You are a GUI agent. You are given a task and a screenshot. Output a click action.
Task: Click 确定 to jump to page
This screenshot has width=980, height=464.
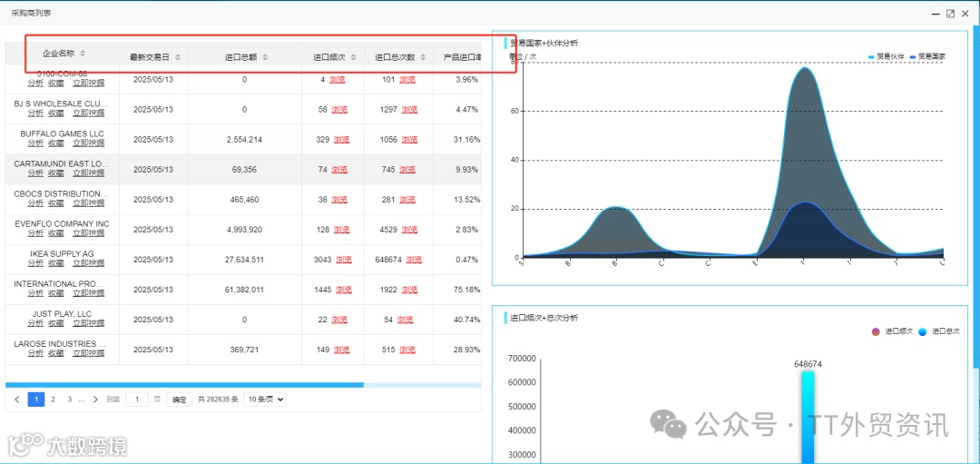pyautogui.click(x=180, y=400)
